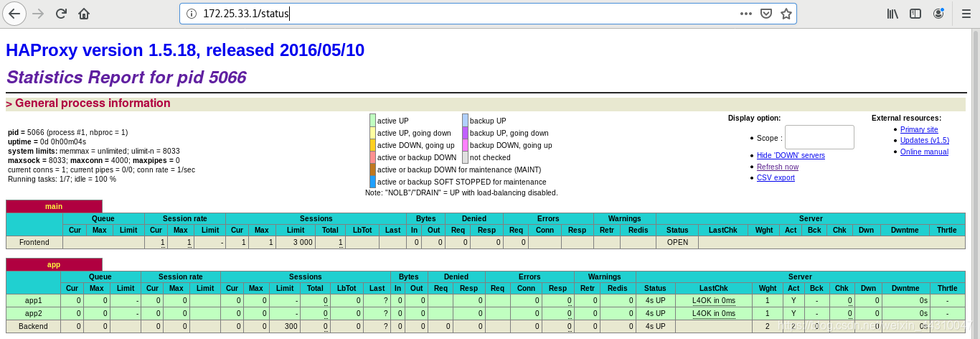Click the '4s UP' status of app1

[x=656, y=300]
